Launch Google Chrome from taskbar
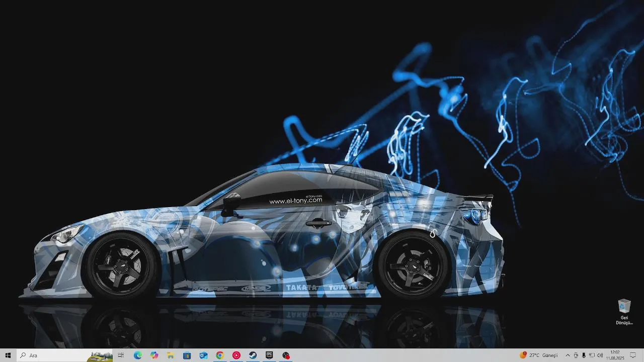This screenshot has width=644, height=362. pyautogui.click(x=220, y=355)
